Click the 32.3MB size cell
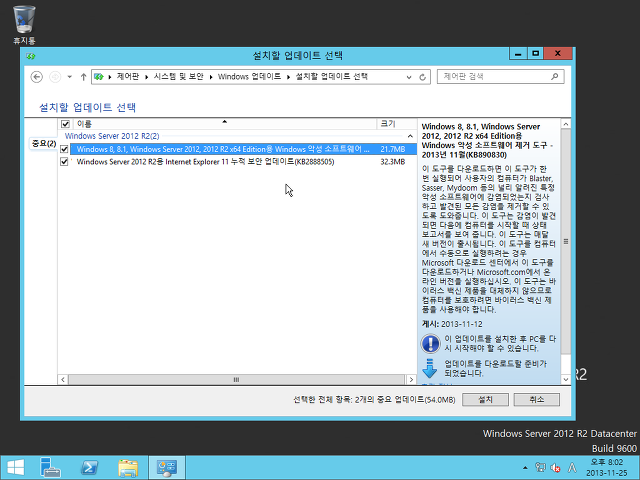The image size is (640, 480). click(x=393, y=162)
